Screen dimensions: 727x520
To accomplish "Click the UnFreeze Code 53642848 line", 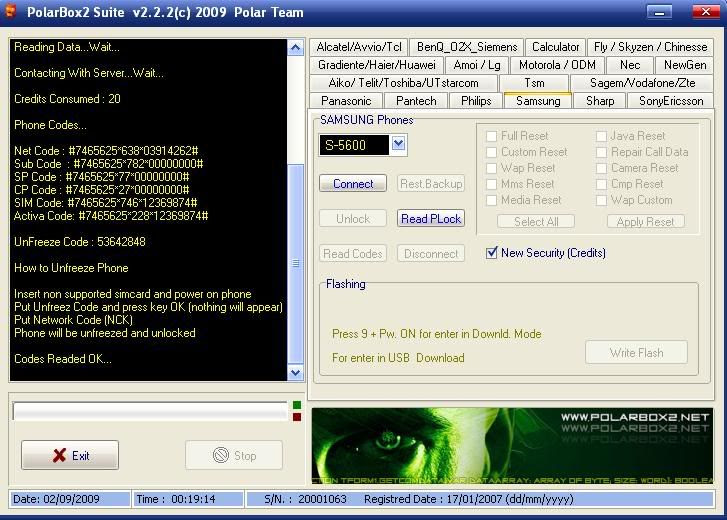I will 80,241.
